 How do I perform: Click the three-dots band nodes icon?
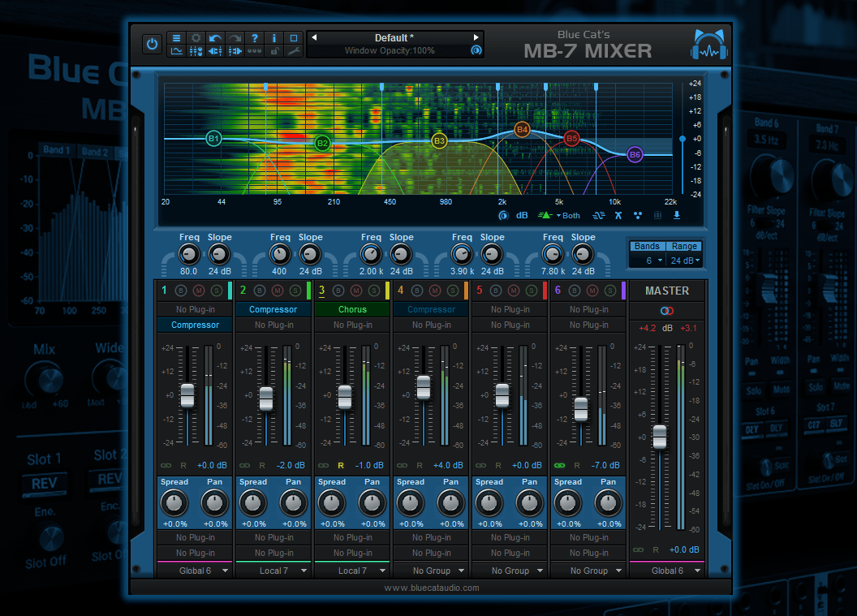point(638,215)
